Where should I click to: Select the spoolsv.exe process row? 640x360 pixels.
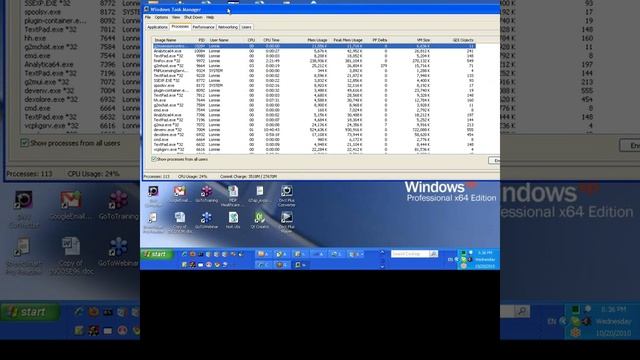(x=314, y=85)
